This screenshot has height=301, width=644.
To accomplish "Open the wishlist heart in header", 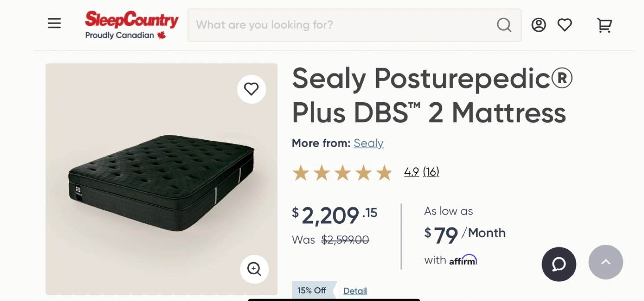I will pyautogui.click(x=564, y=25).
